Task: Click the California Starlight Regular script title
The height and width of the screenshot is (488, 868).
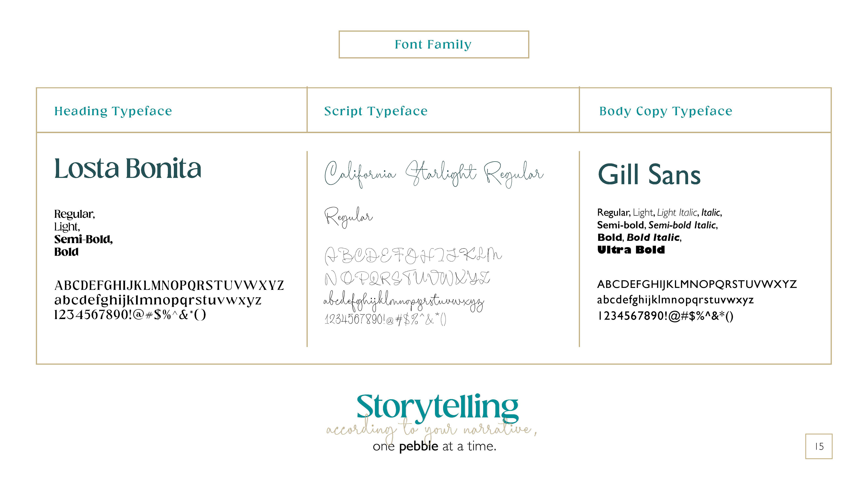Action: tap(434, 174)
